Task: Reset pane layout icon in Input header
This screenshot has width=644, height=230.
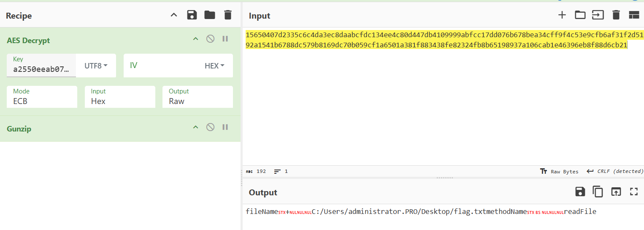Action: [634, 15]
